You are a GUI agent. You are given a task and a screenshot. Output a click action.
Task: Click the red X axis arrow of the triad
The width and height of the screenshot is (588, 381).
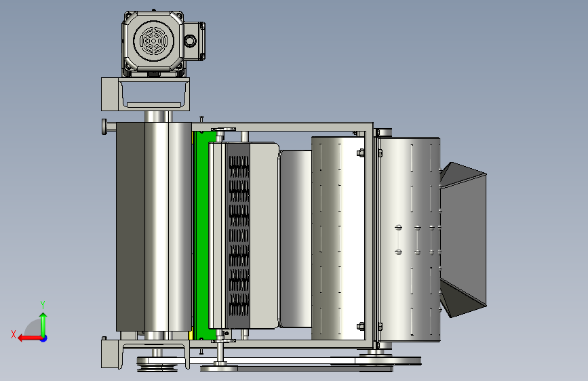[x=30, y=338]
